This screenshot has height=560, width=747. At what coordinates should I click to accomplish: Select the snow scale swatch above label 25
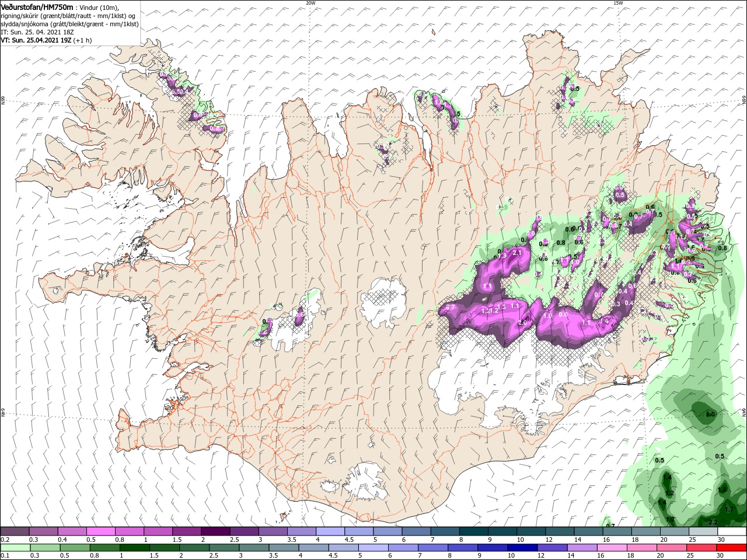[702, 531]
